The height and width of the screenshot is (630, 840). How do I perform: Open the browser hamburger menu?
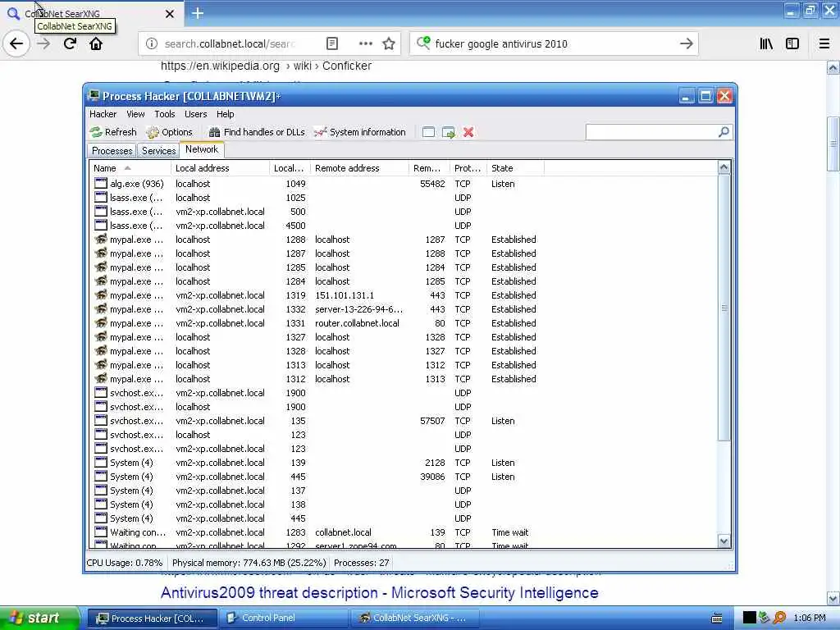[824, 43]
